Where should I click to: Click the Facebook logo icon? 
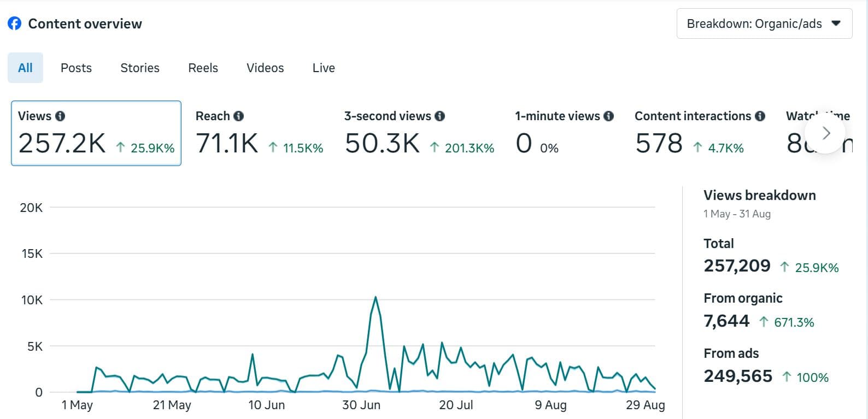(15, 23)
